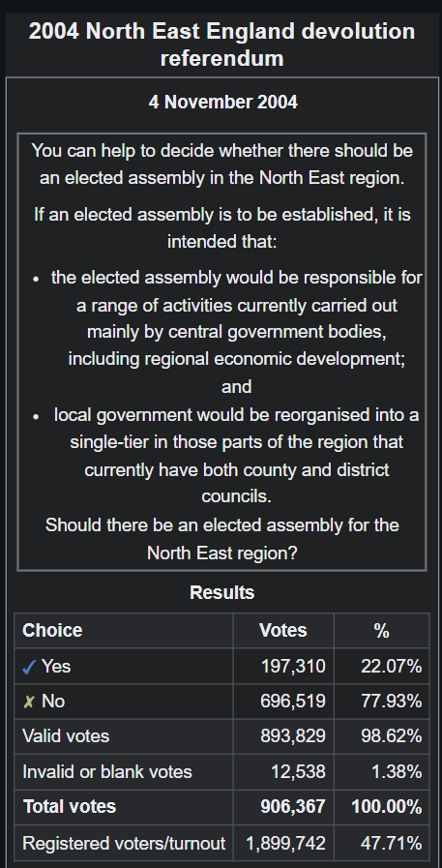
Task: Click the Choice column header
Action: click(x=52, y=630)
